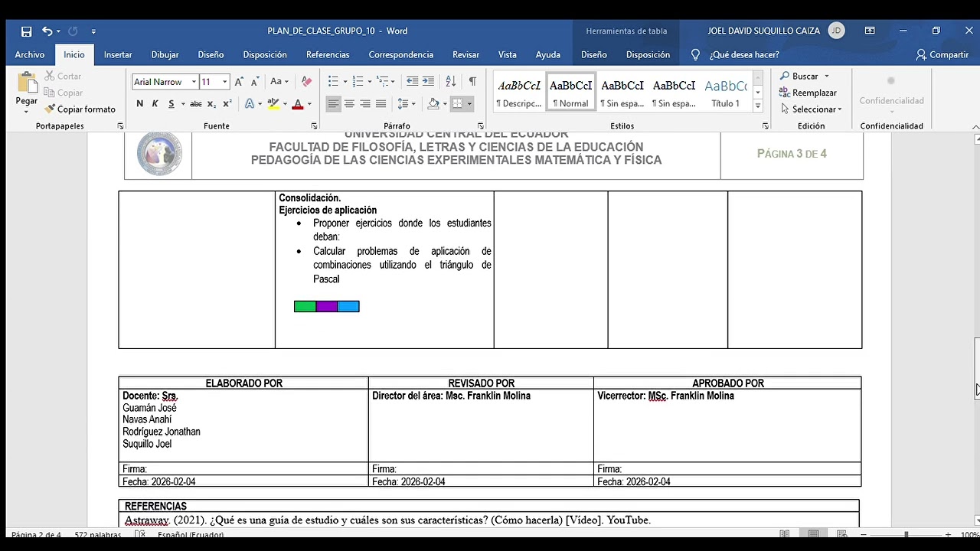Toggle bold (N) formatting

point(139,104)
